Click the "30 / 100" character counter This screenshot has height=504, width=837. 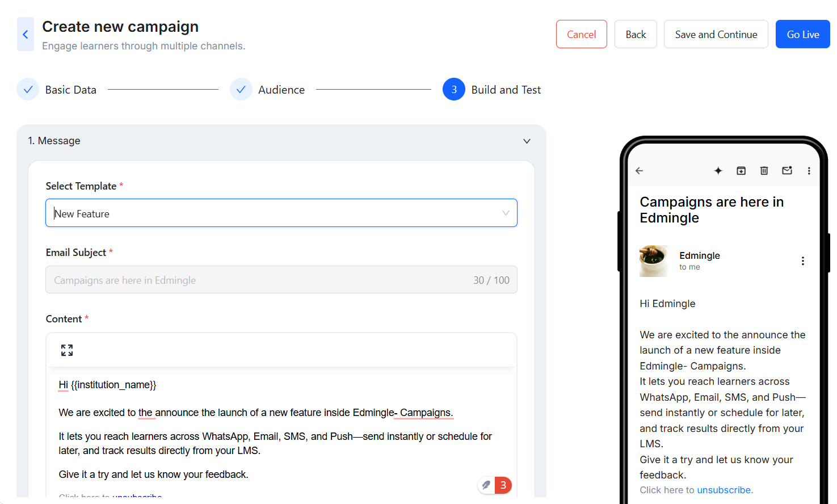coord(491,280)
